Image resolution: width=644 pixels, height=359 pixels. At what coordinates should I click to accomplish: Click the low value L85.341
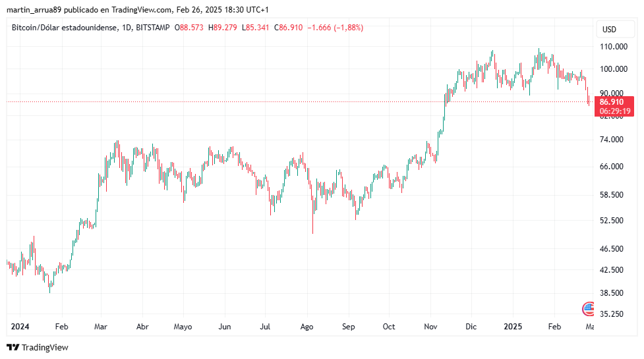(x=256, y=28)
